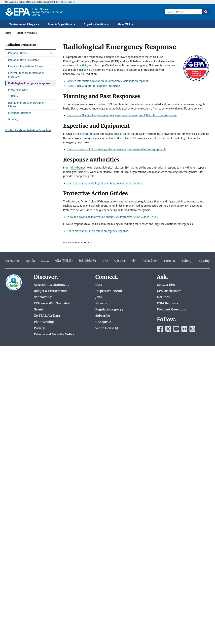Click Contact Us about Radiation Protection
This screenshot has height=644, width=215.
click(28, 130)
